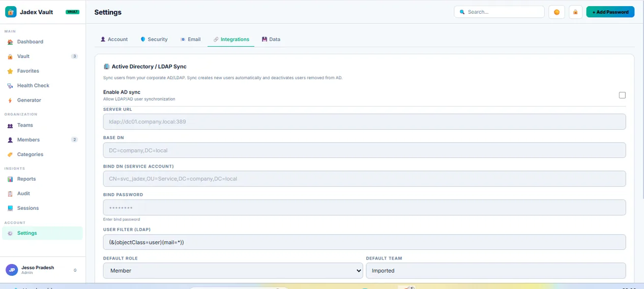Switch to the Account tab
Screen dimensions: 644x289
click(x=114, y=39)
